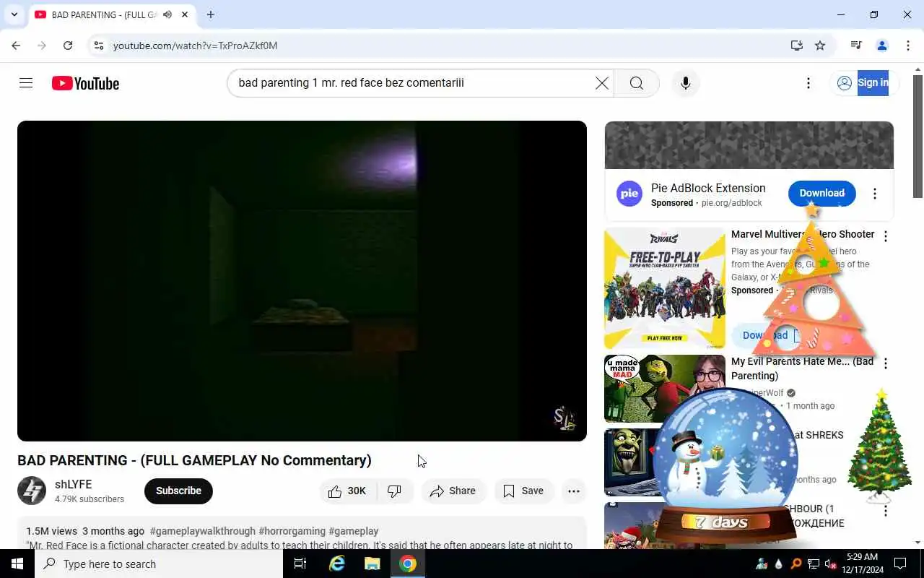
Task: Open media controls in Chrome toolbar
Action: coord(856,46)
